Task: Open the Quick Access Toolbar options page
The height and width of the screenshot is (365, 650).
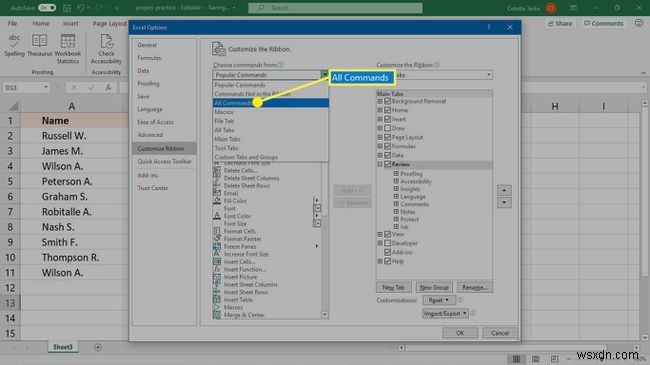Action: 165,161
